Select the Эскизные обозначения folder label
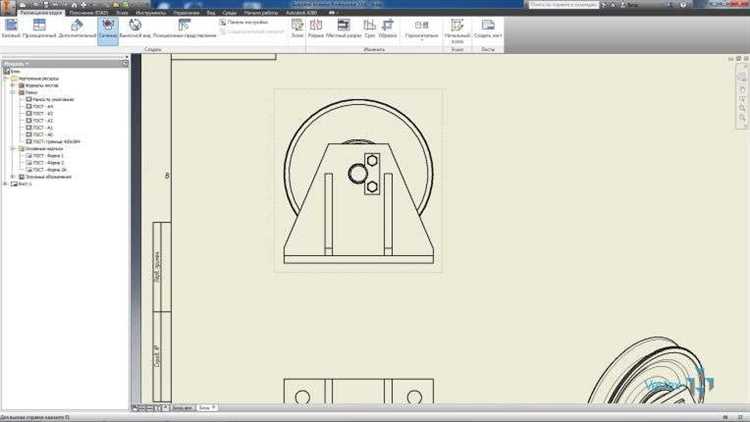 tap(48, 177)
